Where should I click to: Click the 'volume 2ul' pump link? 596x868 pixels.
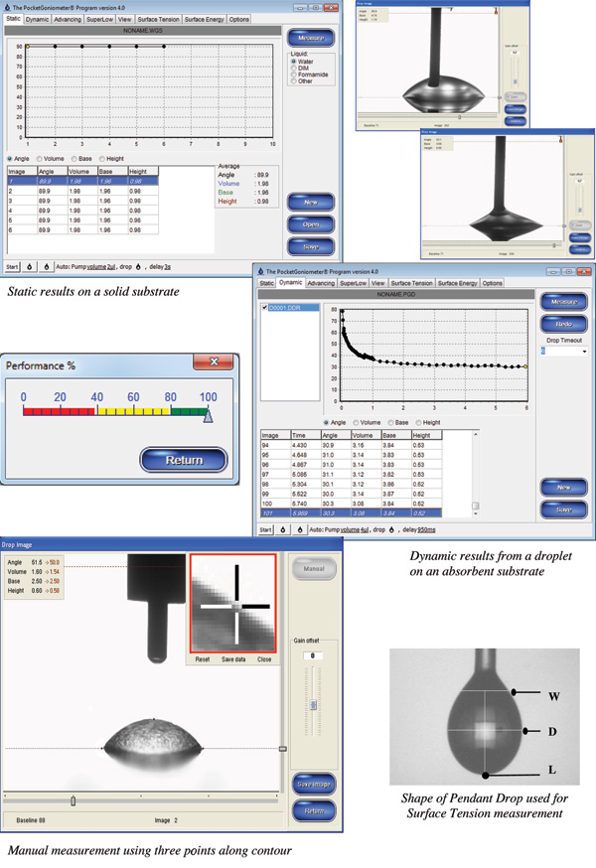(100, 267)
